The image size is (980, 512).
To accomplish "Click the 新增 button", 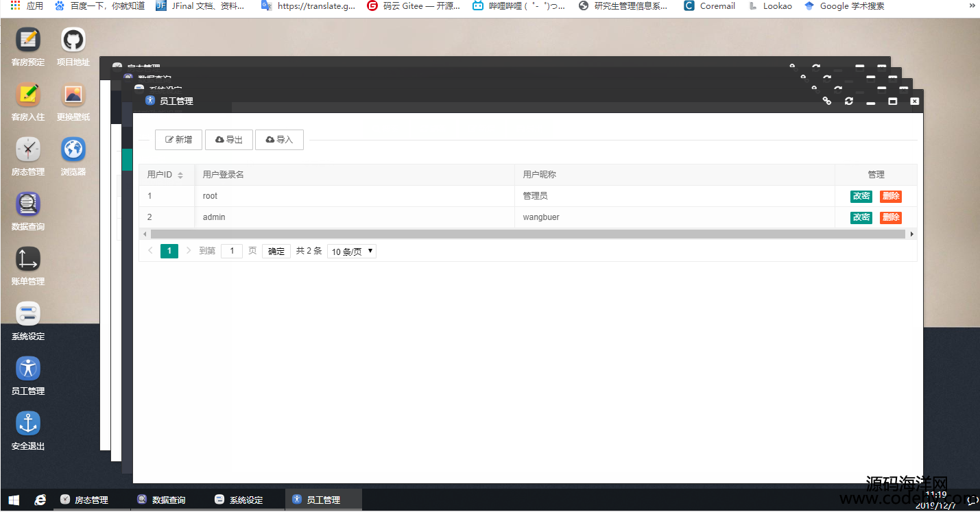I will coord(178,140).
